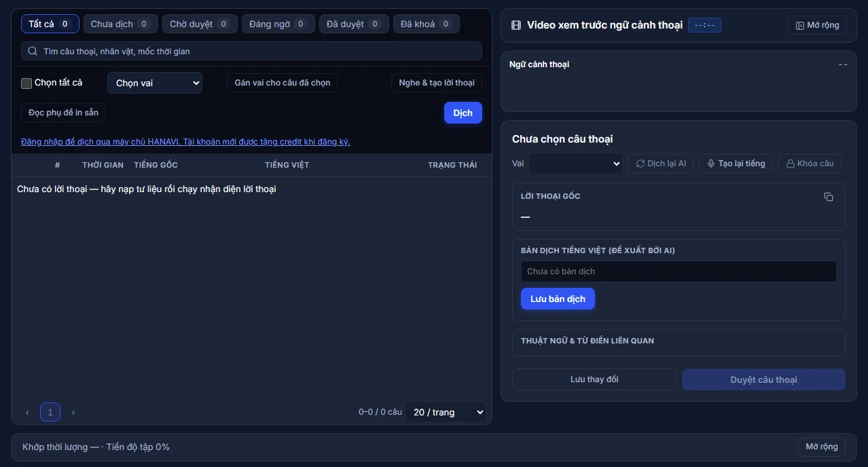
Task: Go to previous page arrow
Action: pyautogui.click(x=27, y=412)
